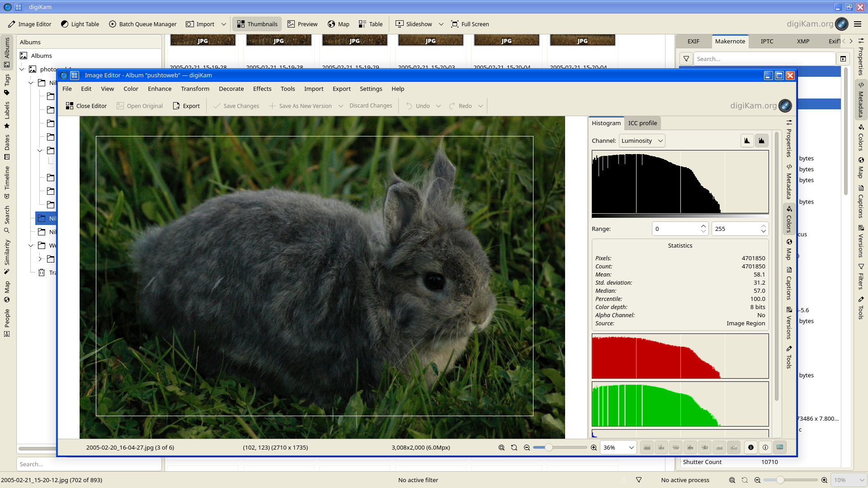Click the zoom-out magnifier in editor status bar
Screen dimensions: 868x488
tap(527, 448)
